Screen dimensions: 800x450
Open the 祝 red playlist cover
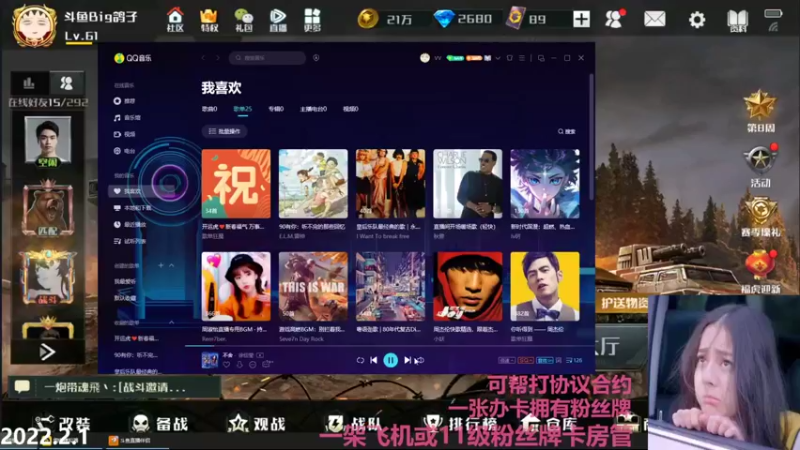click(x=236, y=184)
